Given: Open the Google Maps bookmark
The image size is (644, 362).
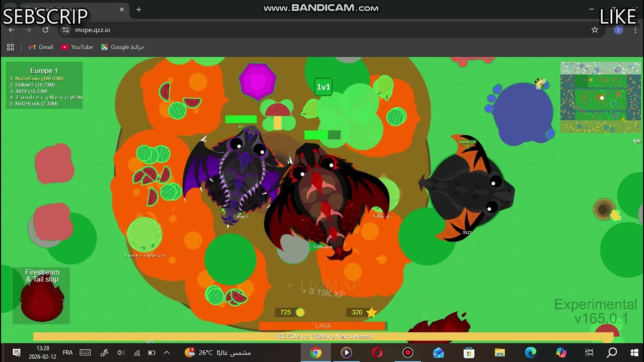Looking at the screenshot, I should (123, 47).
